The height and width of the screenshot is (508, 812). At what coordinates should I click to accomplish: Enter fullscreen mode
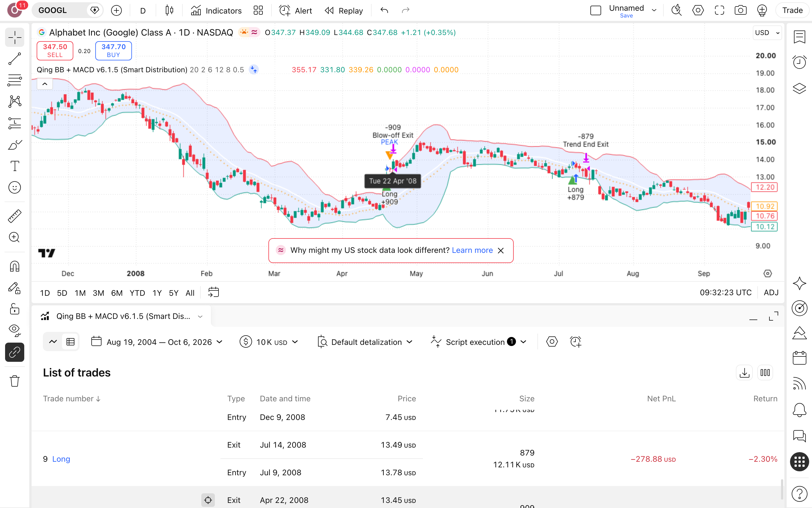coord(719,10)
